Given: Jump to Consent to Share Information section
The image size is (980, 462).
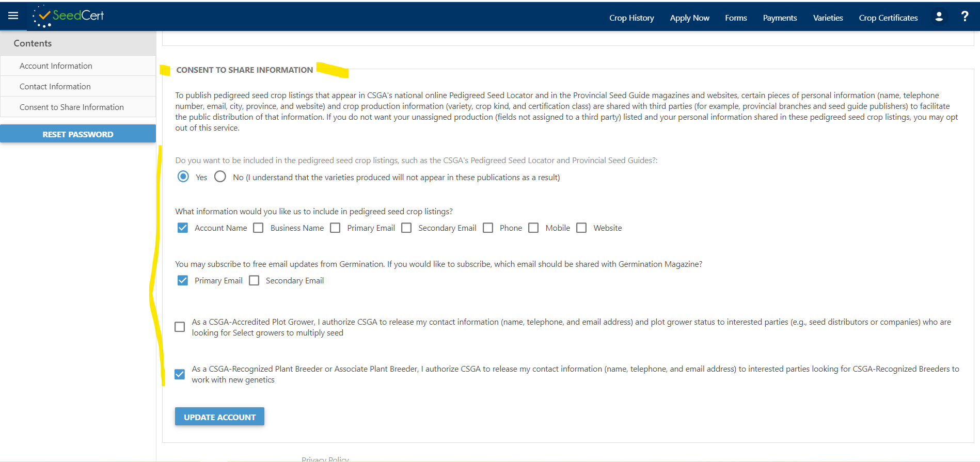Looking at the screenshot, I should [78, 107].
